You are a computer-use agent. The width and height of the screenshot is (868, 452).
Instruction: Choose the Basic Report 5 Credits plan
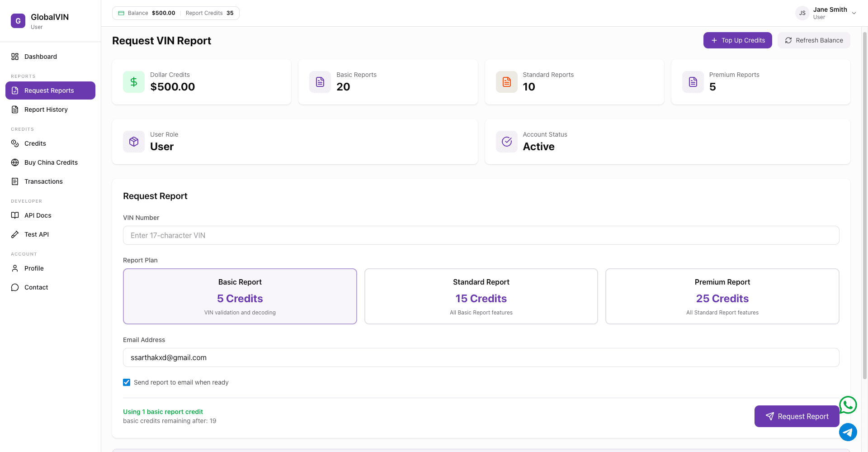coord(240,296)
